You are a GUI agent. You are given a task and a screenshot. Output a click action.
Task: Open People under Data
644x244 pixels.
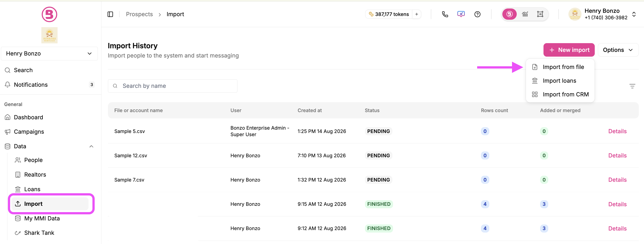(33, 160)
